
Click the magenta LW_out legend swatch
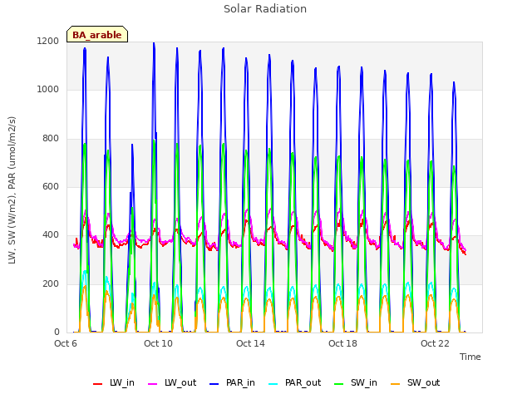point(153,384)
